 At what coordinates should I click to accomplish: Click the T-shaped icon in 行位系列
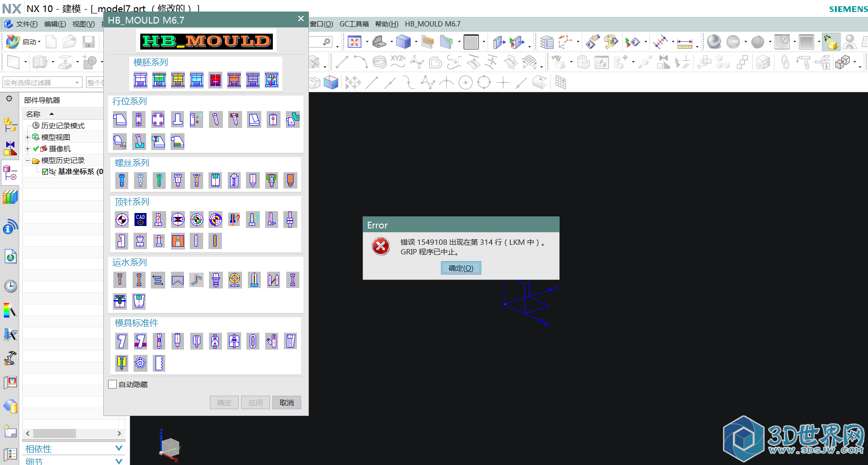(177, 119)
